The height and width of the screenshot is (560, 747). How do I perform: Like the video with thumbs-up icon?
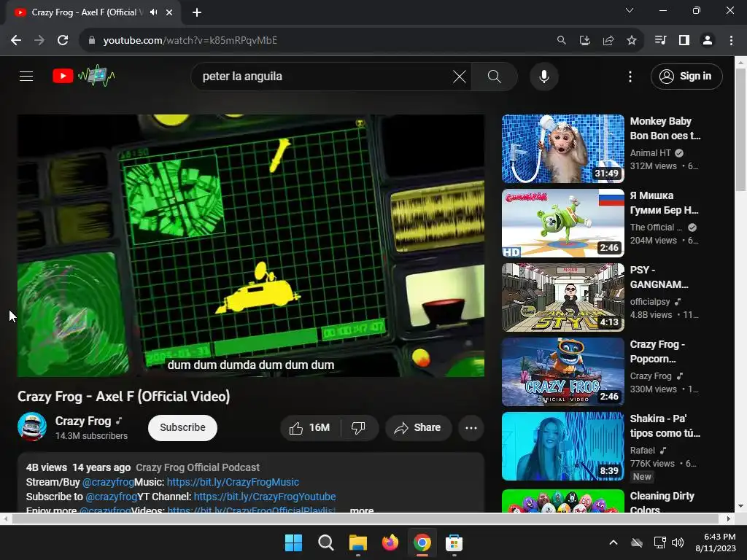click(310, 427)
